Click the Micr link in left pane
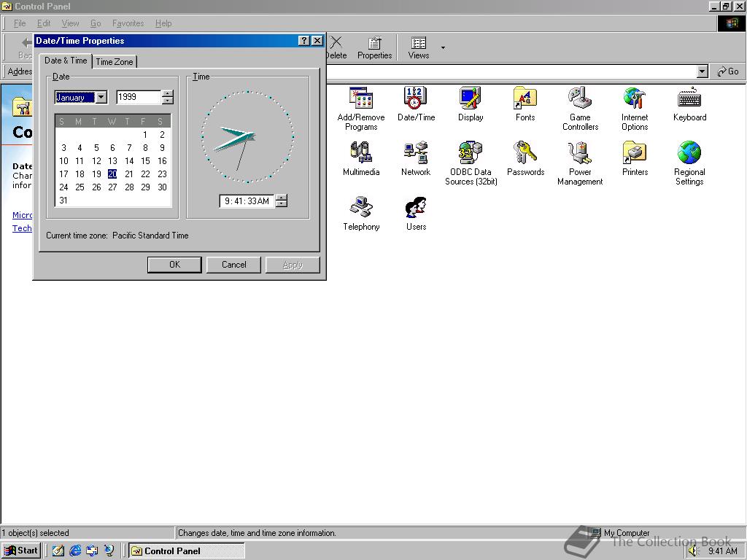This screenshot has width=747, height=560. (x=22, y=215)
